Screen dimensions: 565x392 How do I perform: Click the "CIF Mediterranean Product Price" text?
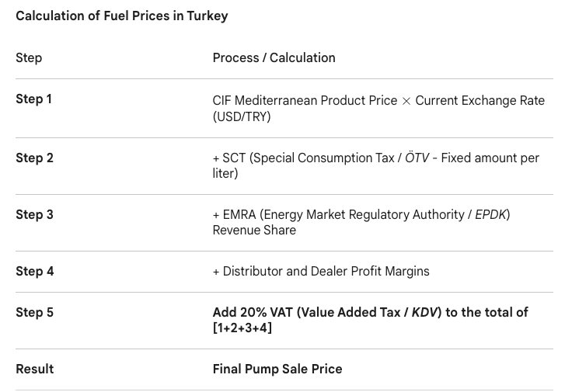coord(305,101)
